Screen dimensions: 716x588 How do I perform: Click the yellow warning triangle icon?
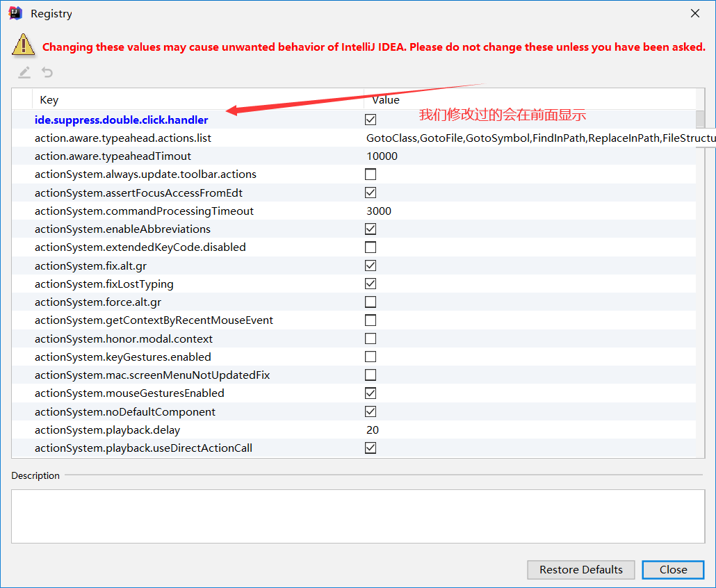coord(24,45)
